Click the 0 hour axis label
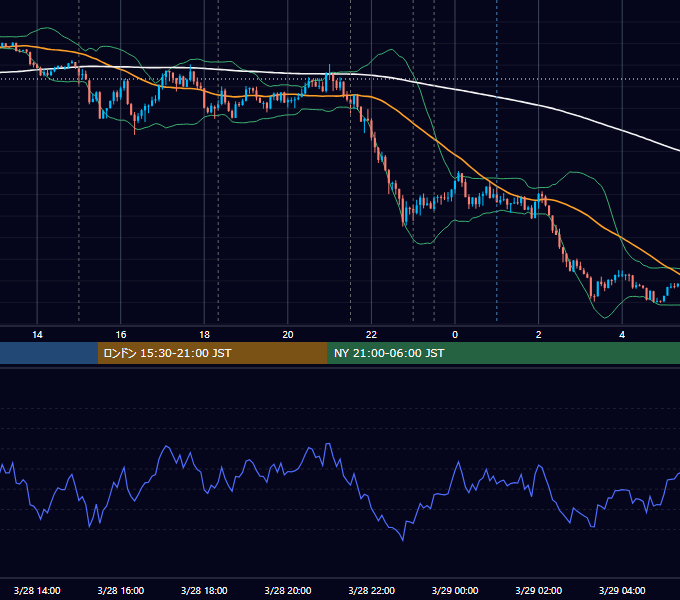 point(455,335)
